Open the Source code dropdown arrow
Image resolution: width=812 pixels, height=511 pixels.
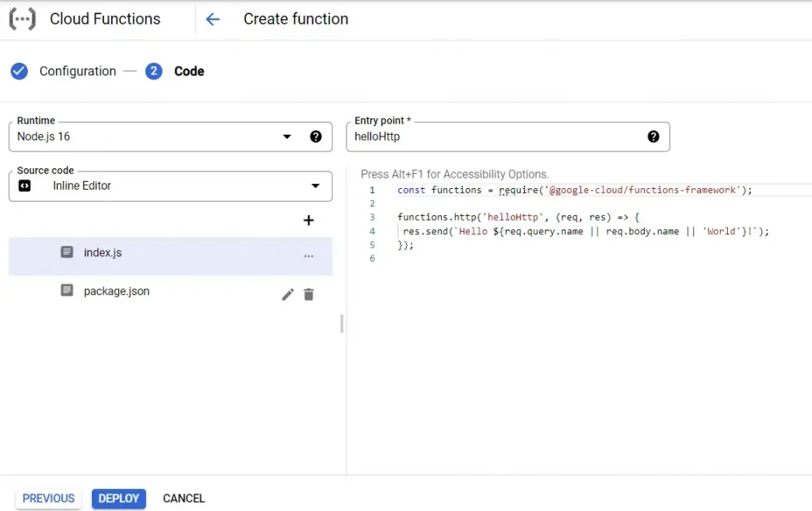(x=316, y=186)
